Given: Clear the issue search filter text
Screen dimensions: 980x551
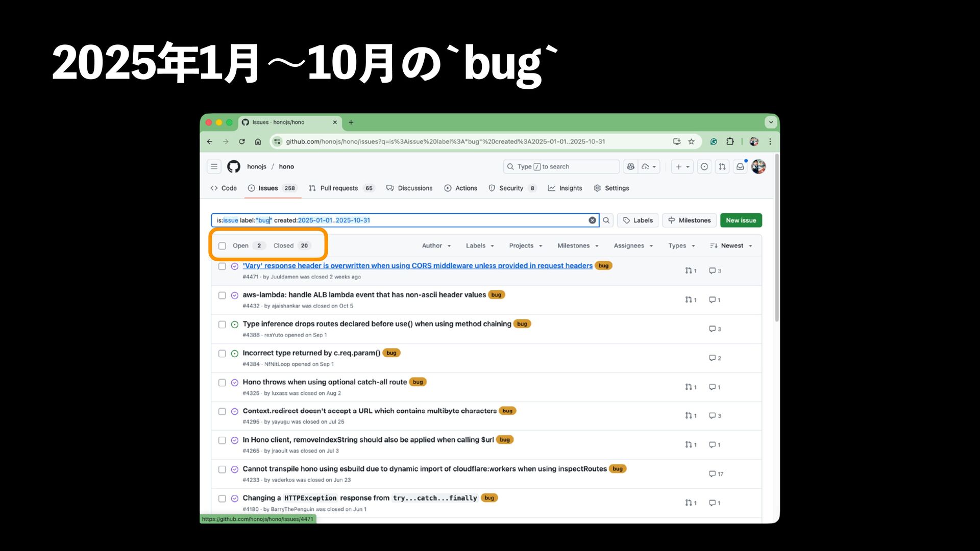Looking at the screenshot, I should point(592,220).
